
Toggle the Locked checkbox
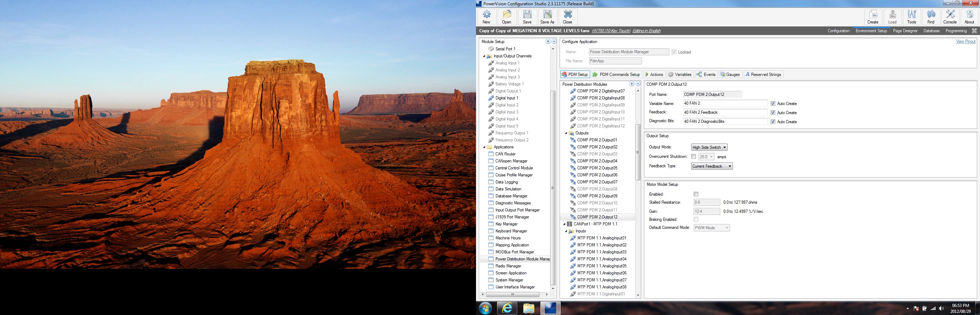pyautogui.click(x=674, y=52)
